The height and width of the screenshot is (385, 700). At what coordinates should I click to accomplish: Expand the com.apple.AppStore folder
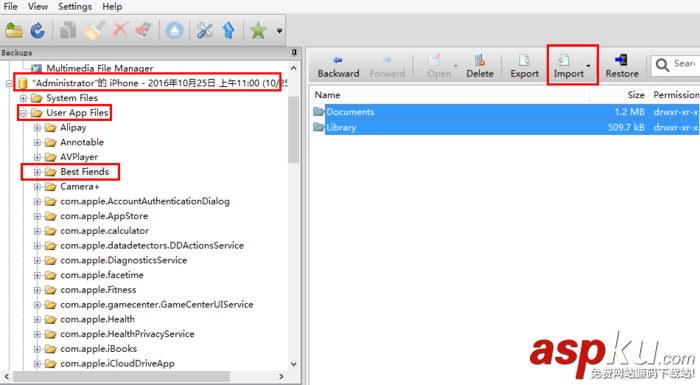click(38, 216)
